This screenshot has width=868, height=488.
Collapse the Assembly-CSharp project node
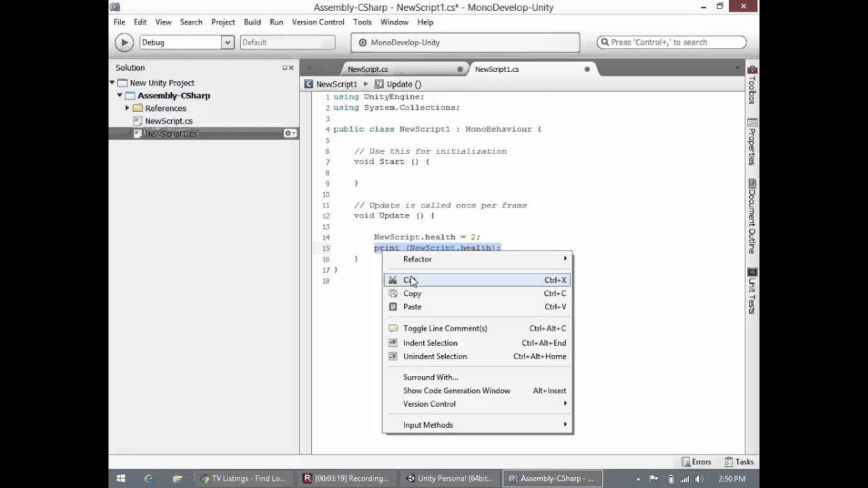(x=119, y=96)
